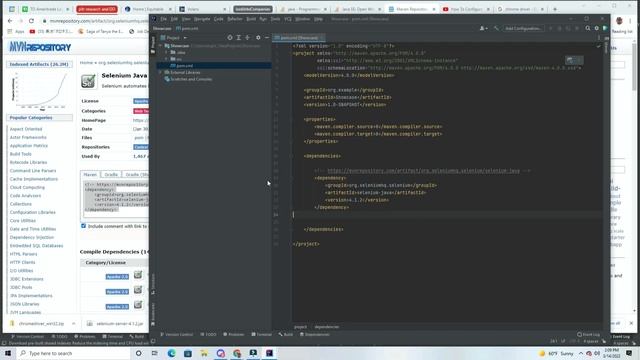This screenshot has height=360, width=640.
Task: Click 'Cloud Computing' category link
Action: (27, 187)
